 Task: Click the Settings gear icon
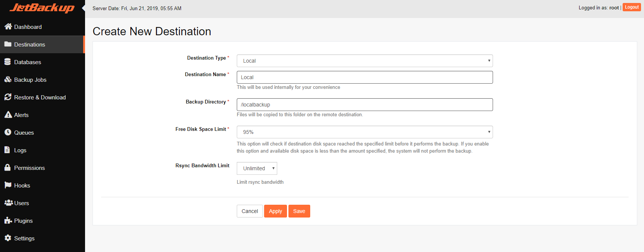tap(8, 238)
